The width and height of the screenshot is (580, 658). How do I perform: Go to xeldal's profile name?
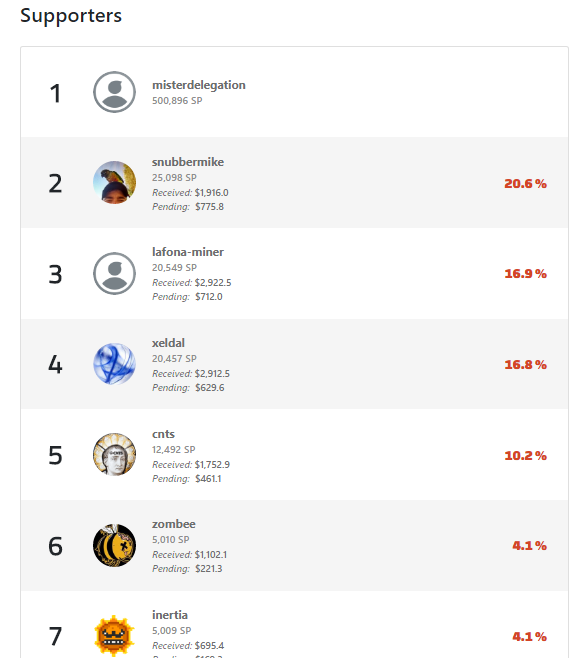click(x=168, y=343)
